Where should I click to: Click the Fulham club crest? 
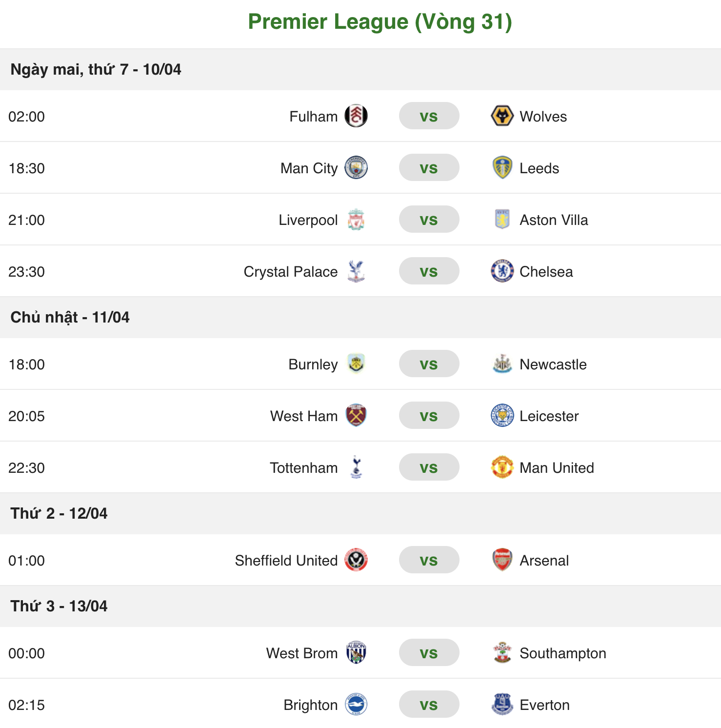point(357,116)
